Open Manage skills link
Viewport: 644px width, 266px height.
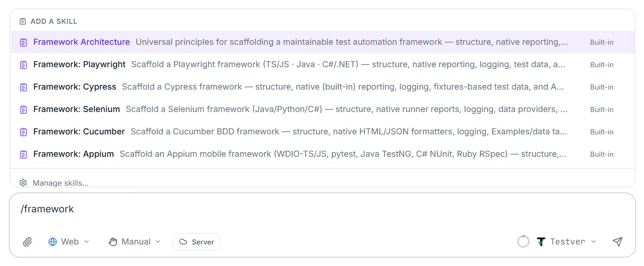[x=61, y=183]
